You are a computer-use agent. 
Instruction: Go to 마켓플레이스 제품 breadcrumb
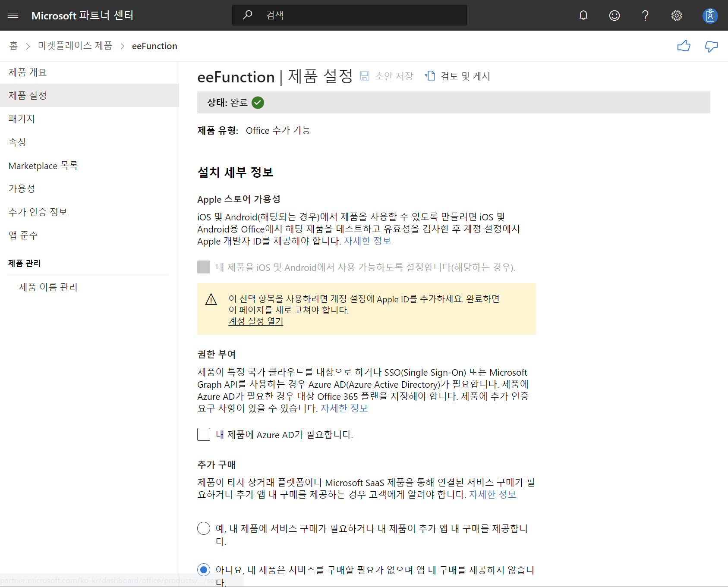(75, 46)
